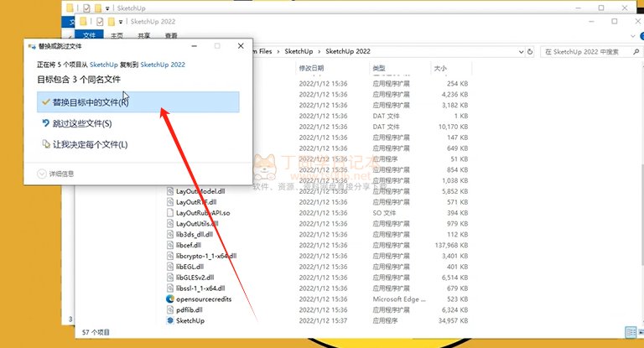This screenshot has width=644, height=348.
Task: Click SketchUp folder in address bar path
Action: (299, 52)
